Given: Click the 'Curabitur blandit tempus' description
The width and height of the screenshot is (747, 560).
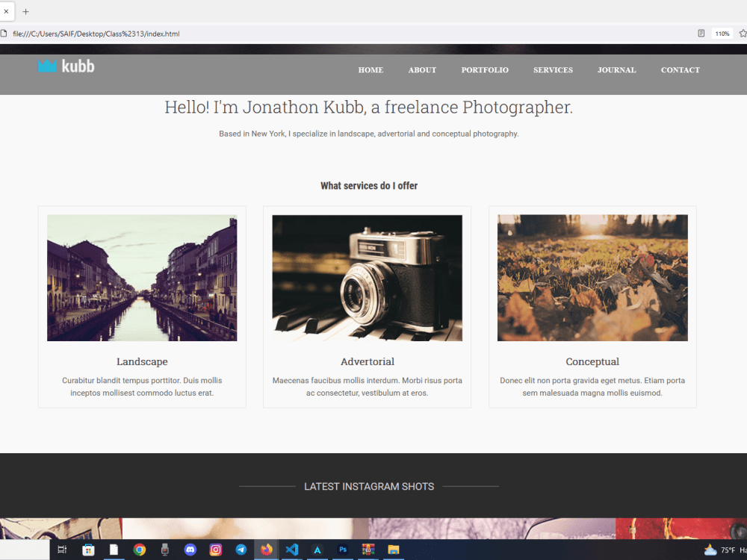Looking at the screenshot, I should (142, 387).
